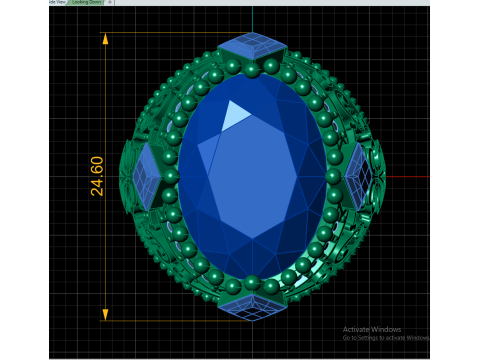Add a new viewport tab

[110, 2]
